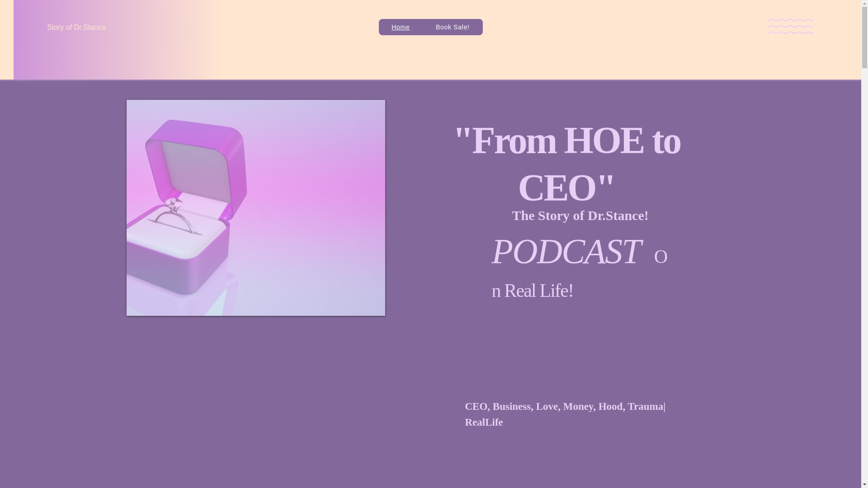The height and width of the screenshot is (488, 868).
Task: Click the Story of Dr.Stance site title
Action: pyautogui.click(x=76, y=28)
